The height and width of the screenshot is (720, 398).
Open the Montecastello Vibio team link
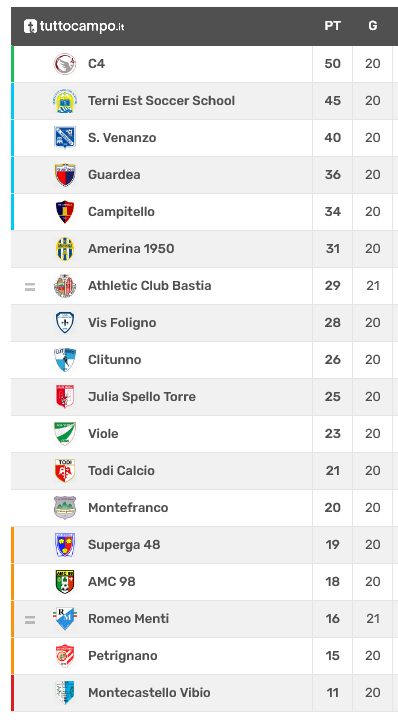coord(149,692)
